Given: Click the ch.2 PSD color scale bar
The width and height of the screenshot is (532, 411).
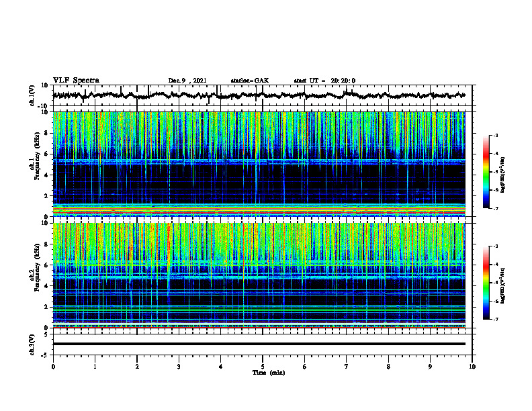Looking at the screenshot, I should (x=486, y=283).
